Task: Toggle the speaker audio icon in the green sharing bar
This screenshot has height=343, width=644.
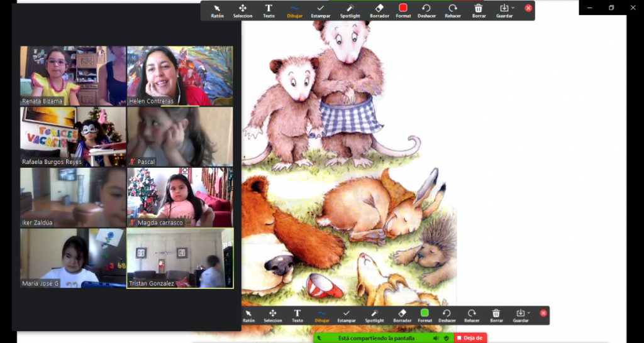Action: coord(435,338)
